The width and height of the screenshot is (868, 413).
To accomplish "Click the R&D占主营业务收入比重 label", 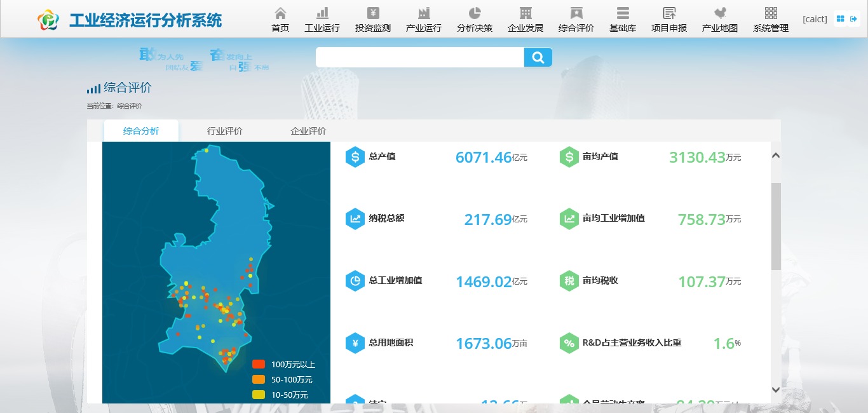I will [632, 343].
